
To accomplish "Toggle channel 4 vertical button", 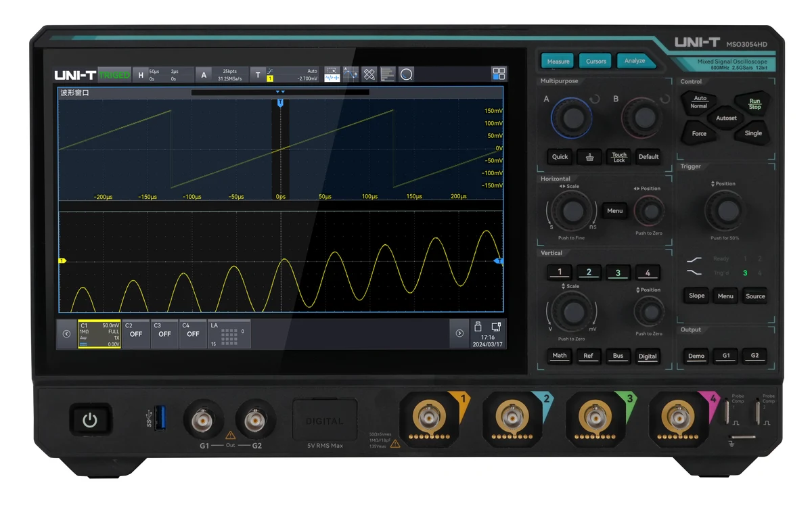I will [x=648, y=273].
